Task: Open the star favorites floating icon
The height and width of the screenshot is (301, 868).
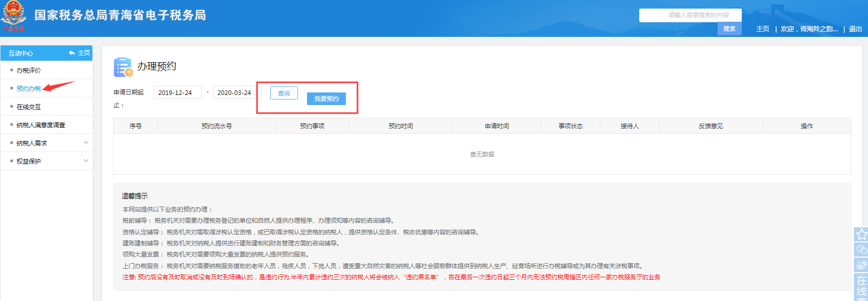Action: tap(861, 234)
